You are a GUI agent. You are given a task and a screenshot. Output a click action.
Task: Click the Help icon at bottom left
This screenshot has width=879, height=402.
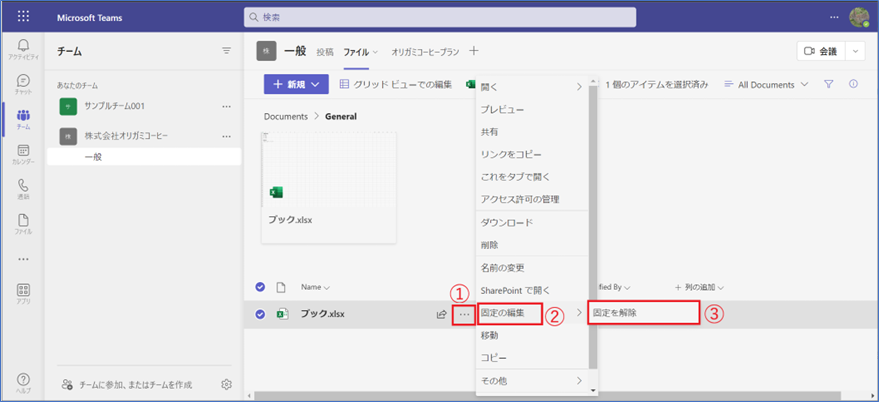click(x=23, y=382)
